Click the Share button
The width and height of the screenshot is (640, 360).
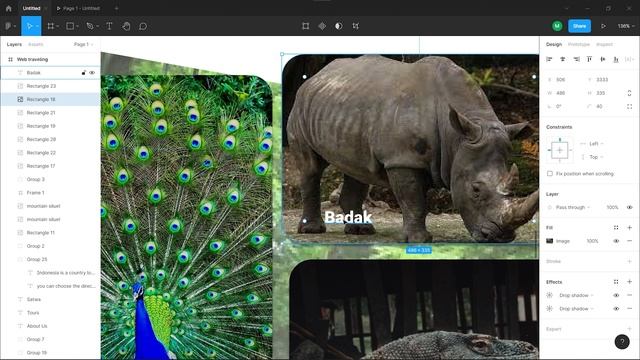point(579,26)
